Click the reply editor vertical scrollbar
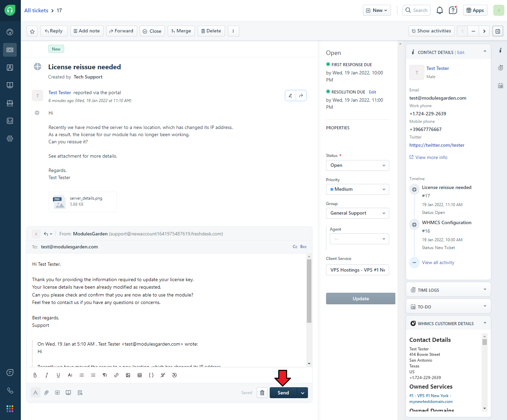The width and height of the screenshot is (507, 420). [x=309, y=291]
